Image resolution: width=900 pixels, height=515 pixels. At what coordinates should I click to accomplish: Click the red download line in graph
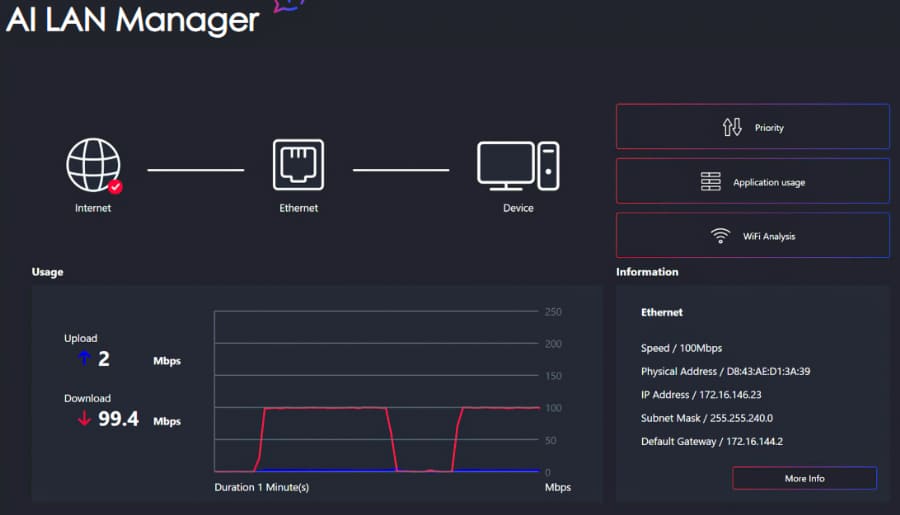[325, 408]
